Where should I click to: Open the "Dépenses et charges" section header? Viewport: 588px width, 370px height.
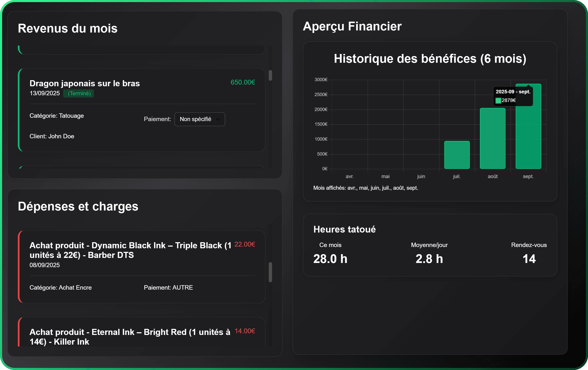(x=78, y=207)
